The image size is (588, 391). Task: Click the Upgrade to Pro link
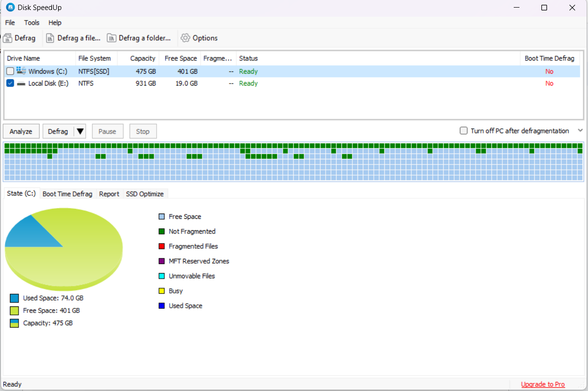(543, 384)
